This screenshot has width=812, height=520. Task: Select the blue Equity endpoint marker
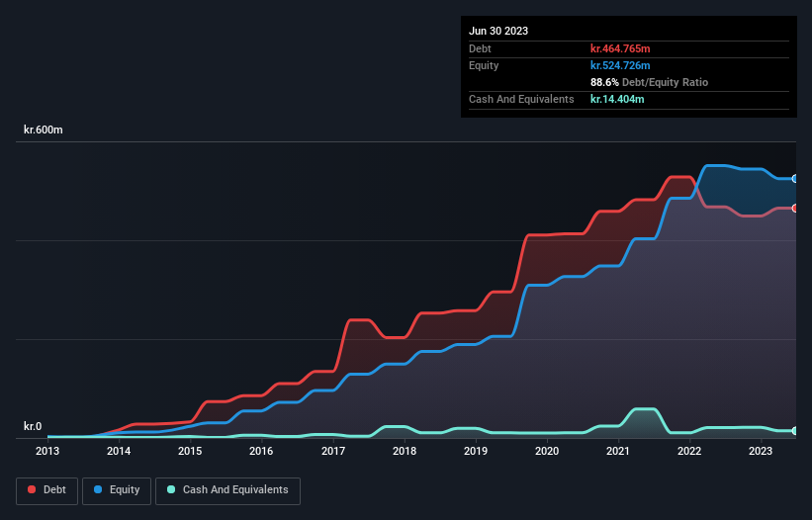[795, 179]
